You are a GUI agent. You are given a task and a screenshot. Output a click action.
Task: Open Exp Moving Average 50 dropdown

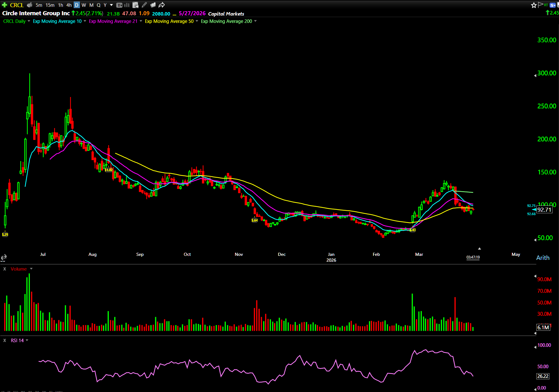197,21
